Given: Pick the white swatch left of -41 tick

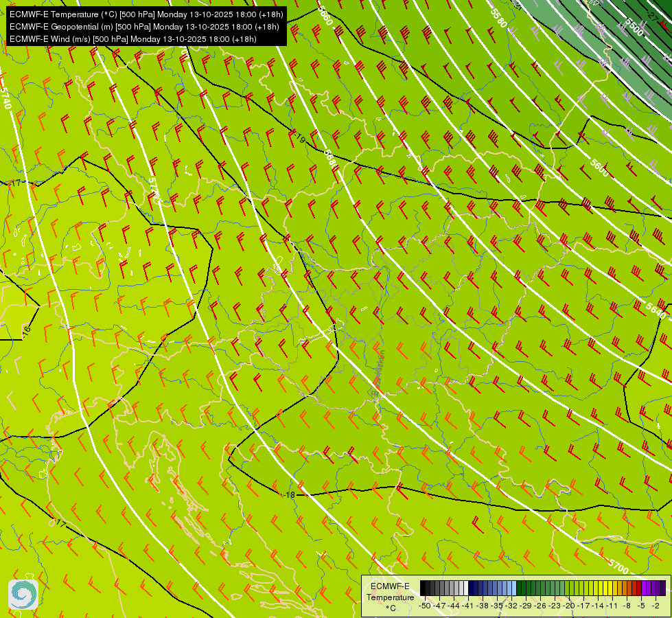Looking at the screenshot, I should (466, 588).
